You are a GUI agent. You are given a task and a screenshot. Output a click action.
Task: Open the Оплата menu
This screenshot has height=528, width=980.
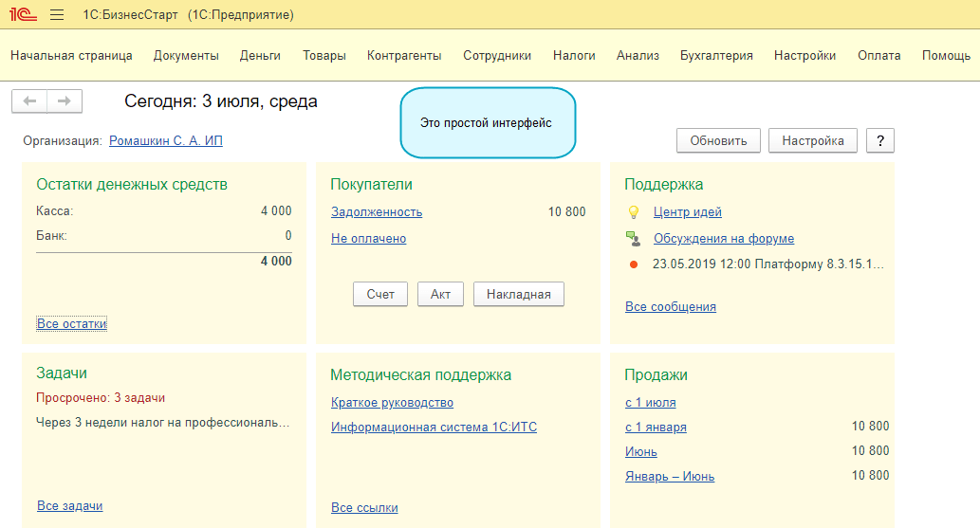tap(878, 56)
